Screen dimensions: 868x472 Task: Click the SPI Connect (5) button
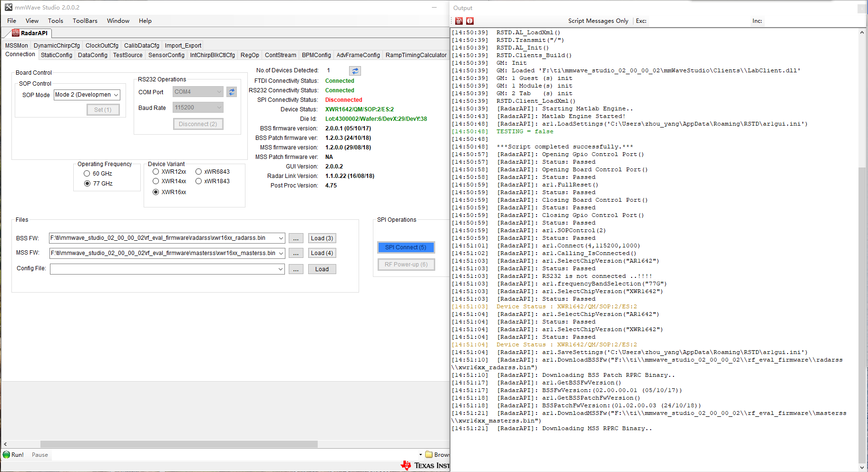[406, 247]
